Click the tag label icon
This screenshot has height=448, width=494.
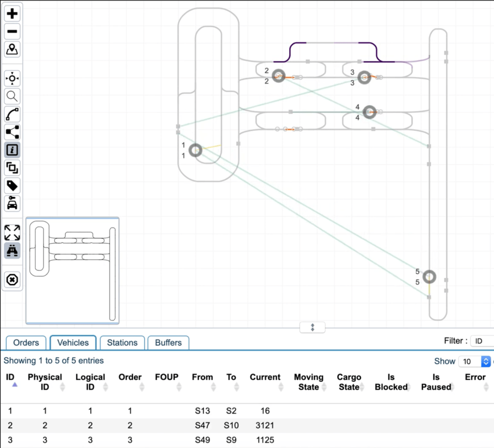pos(13,186)
